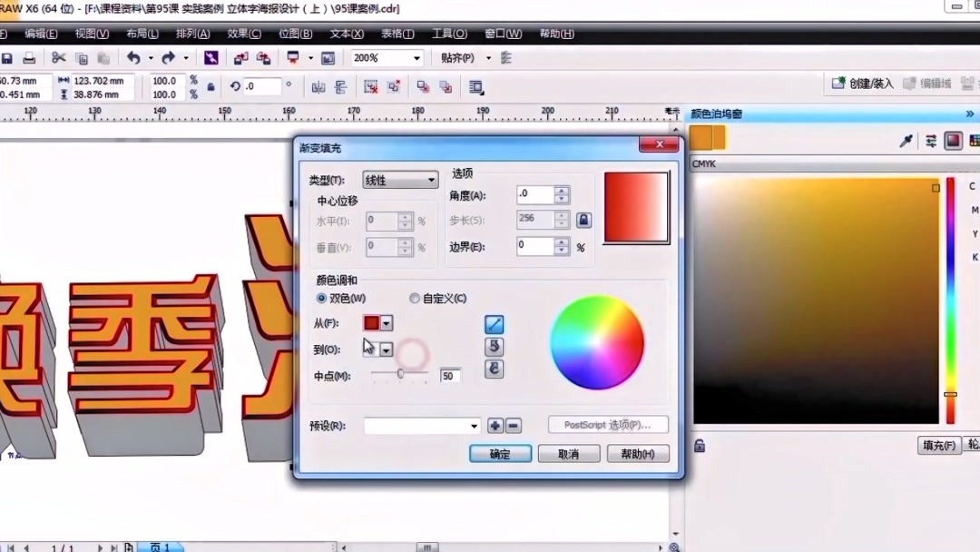Viewport: 980px width, 552px height.
Task: Open the 从(F) start color dropdown
Action: pos(385,323)
